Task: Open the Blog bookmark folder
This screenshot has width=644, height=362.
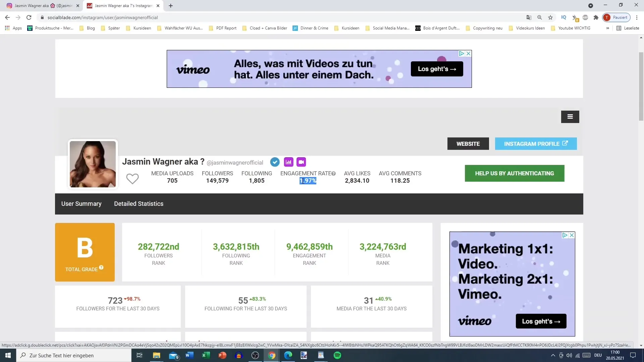Action: coord(87,28)
